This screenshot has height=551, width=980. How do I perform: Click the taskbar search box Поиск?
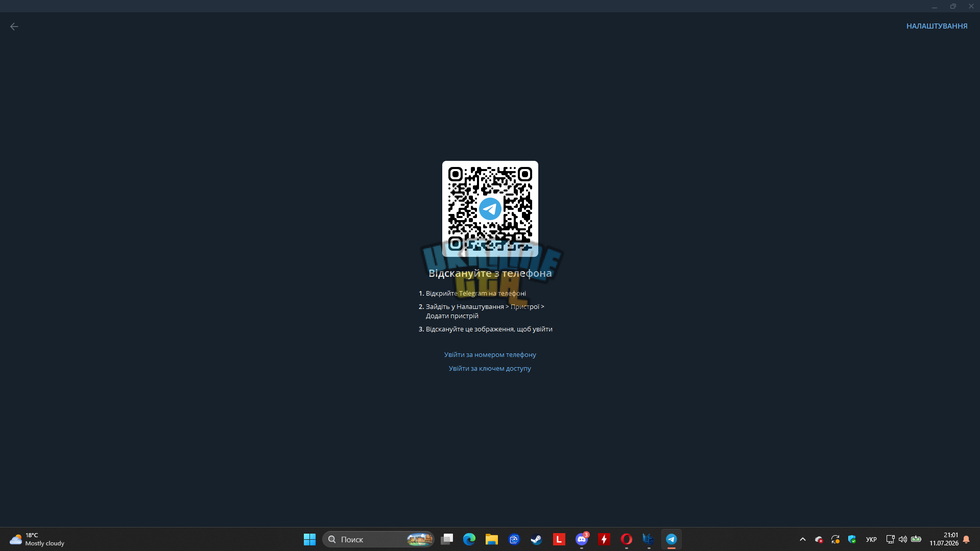click(x=378, y=539)
